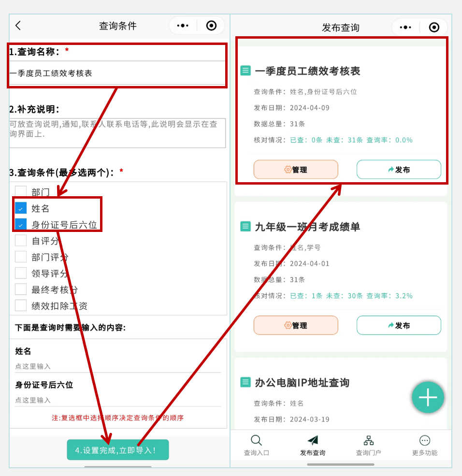Screen dimensions: 462x476
Task: Tap list icon beside 一季度员工绩效考核表 card
Action: tap(245, 71)
